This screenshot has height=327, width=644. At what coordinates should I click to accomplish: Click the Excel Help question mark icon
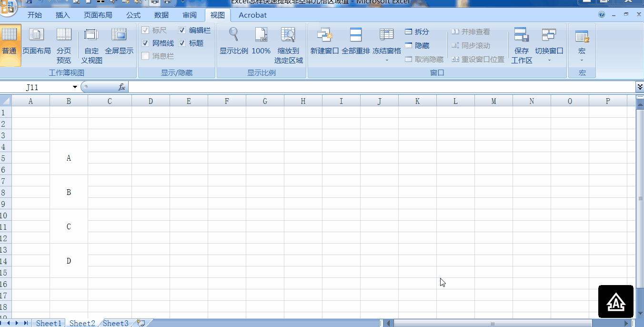(602, 15)
